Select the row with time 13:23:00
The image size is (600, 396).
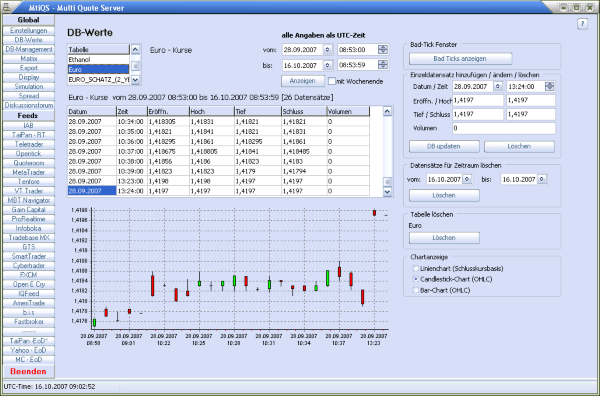click(218, 181)
